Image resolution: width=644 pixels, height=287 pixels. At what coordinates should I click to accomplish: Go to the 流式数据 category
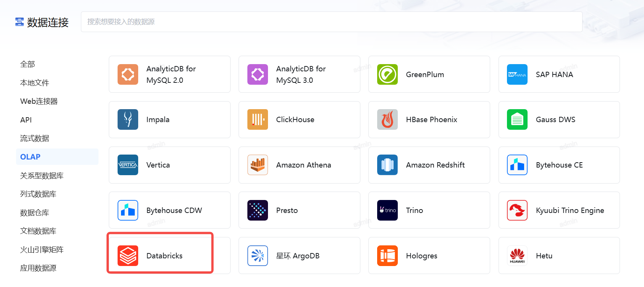tap(35, 138)
